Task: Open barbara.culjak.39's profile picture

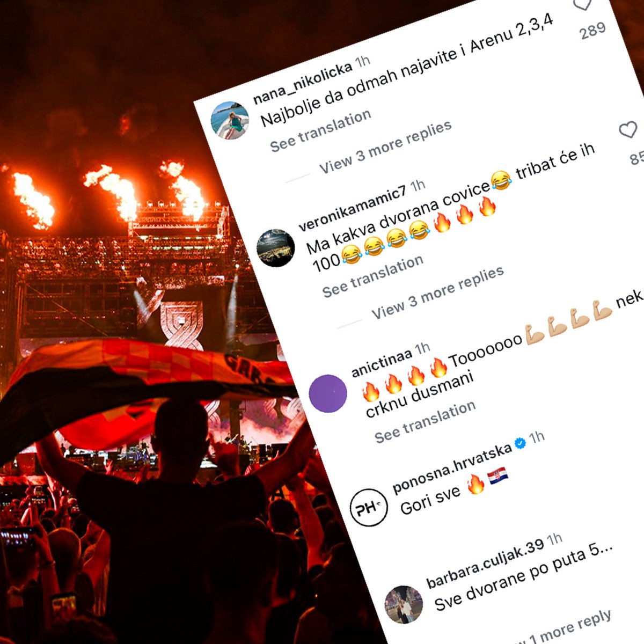Action: click(x=404, y=604)
